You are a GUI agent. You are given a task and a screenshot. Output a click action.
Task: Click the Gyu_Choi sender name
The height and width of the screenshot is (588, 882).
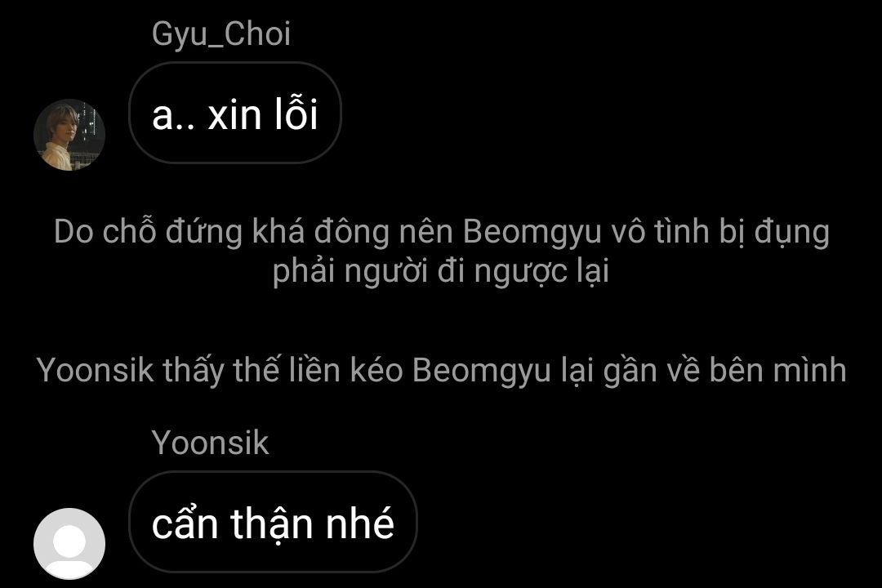[x=221, y=34]
